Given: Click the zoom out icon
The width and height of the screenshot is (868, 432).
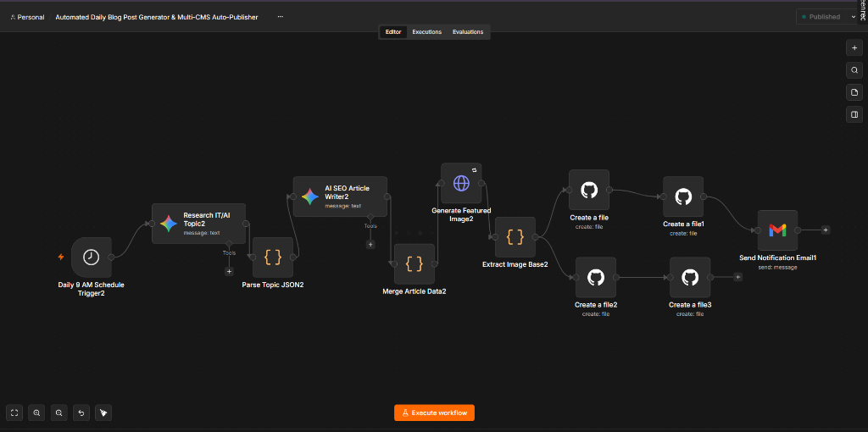Looking at the screenshot, I should [x=58, y=413].
